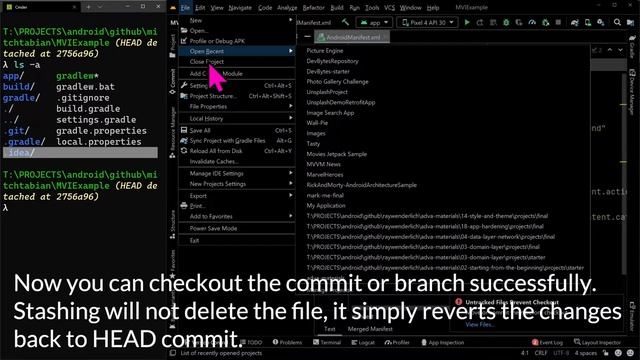Viewport: 640px width, 360px height.
Task: Click the read-only lock icon in status bar
Action: coord(606,353)
